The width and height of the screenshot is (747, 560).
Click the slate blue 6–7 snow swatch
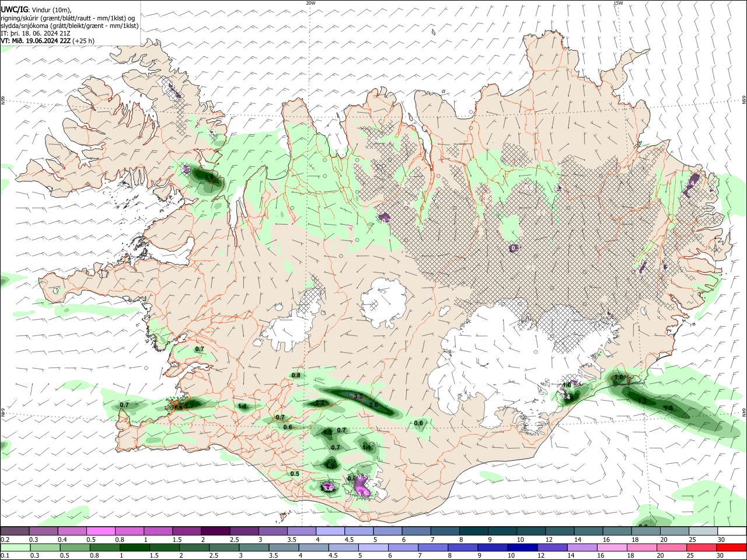[416, 531]
